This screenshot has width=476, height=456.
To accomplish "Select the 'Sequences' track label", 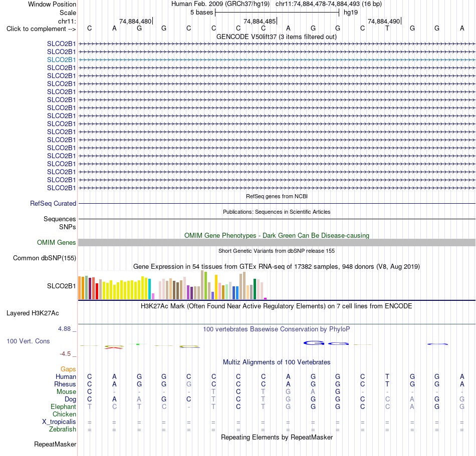I will coord(60,219).
